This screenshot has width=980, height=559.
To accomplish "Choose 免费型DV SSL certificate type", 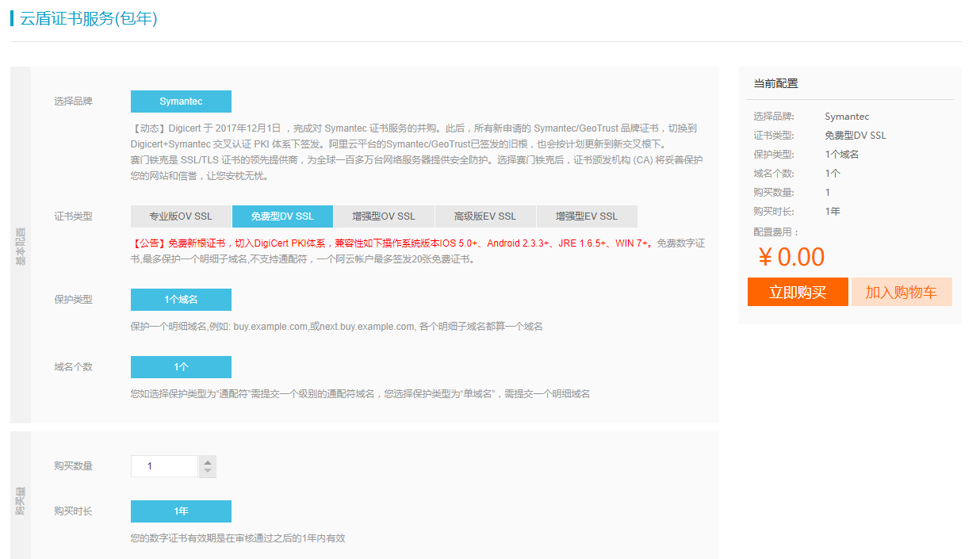I will [x=282, y=216].
